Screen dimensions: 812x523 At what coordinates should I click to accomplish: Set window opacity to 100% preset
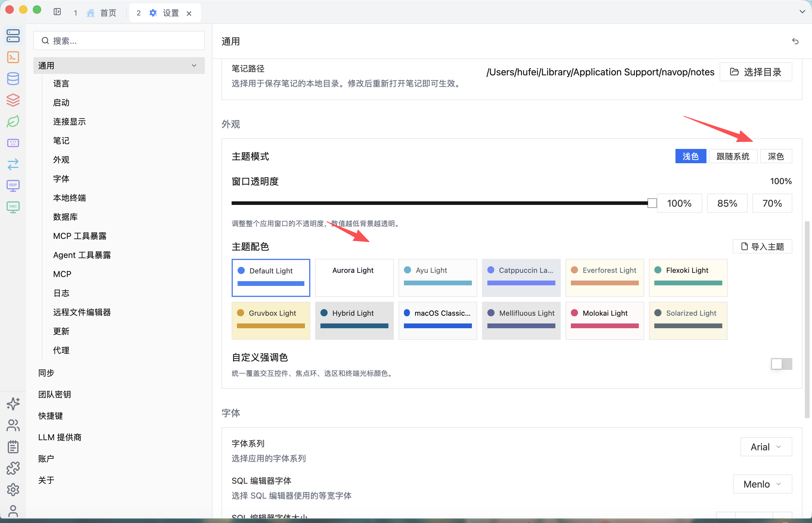click(679, 203)
